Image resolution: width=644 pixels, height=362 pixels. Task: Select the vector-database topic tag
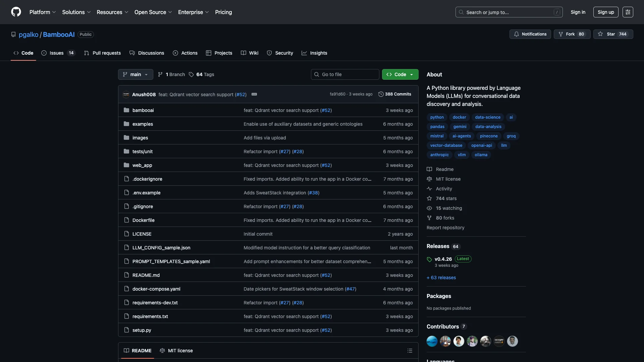tap(446, 145)
